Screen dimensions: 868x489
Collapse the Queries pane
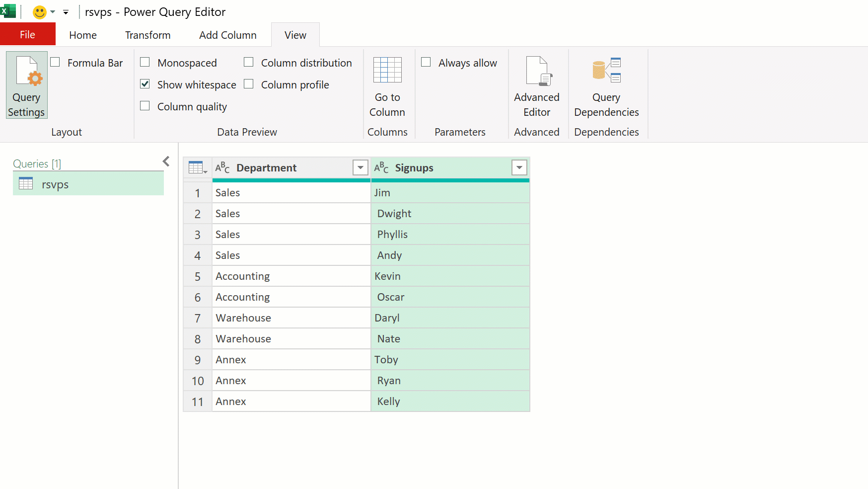(x=166, y=161)
